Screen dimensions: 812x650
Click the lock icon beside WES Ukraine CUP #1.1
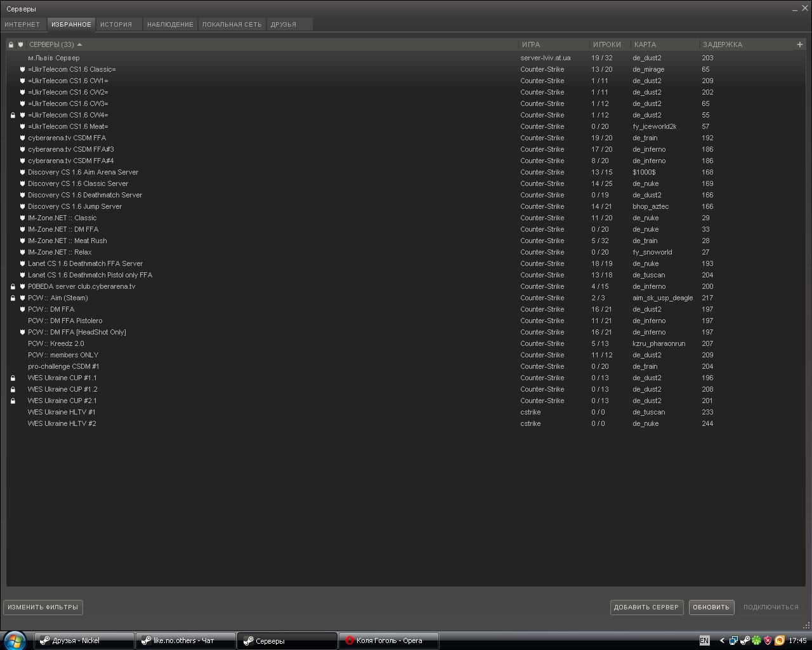click(x=13, y=378)
